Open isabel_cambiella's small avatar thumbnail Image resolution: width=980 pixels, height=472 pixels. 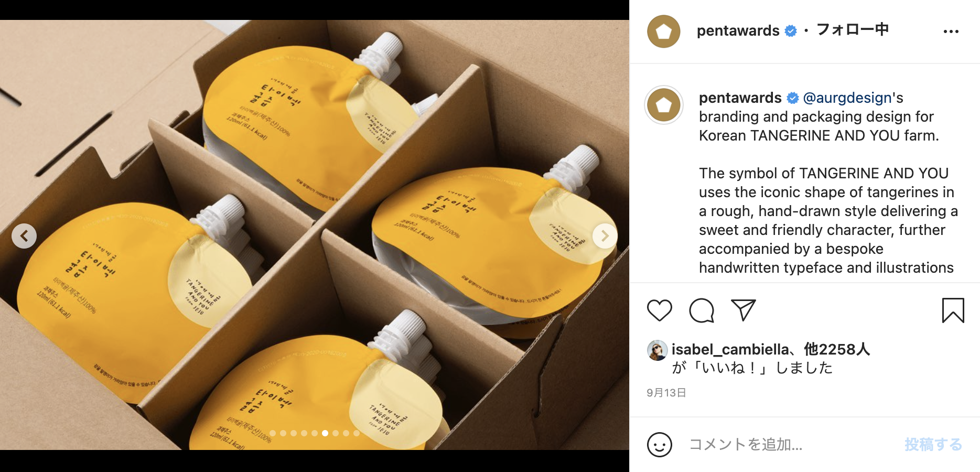click(657, 350)
